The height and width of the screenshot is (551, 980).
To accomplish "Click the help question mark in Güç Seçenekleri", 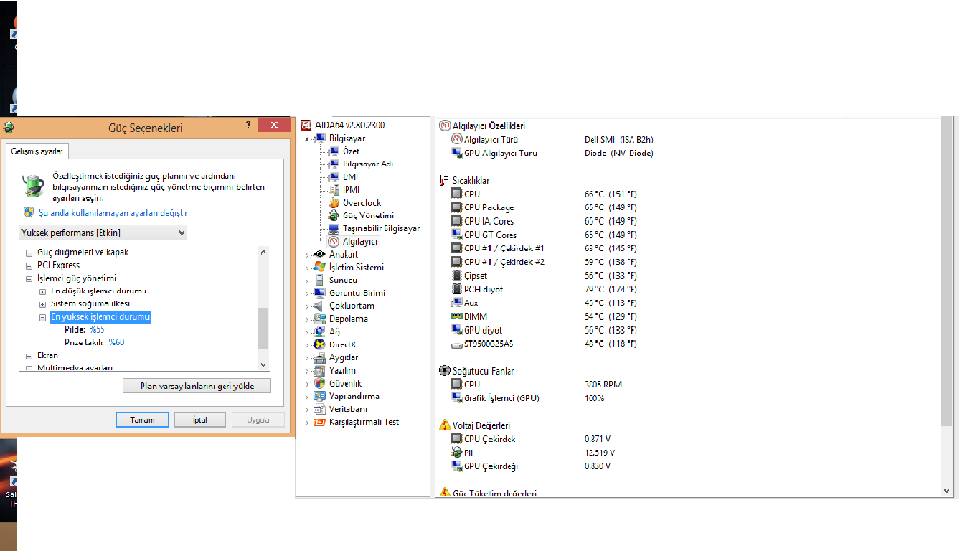I will click(x=248, y=125).
